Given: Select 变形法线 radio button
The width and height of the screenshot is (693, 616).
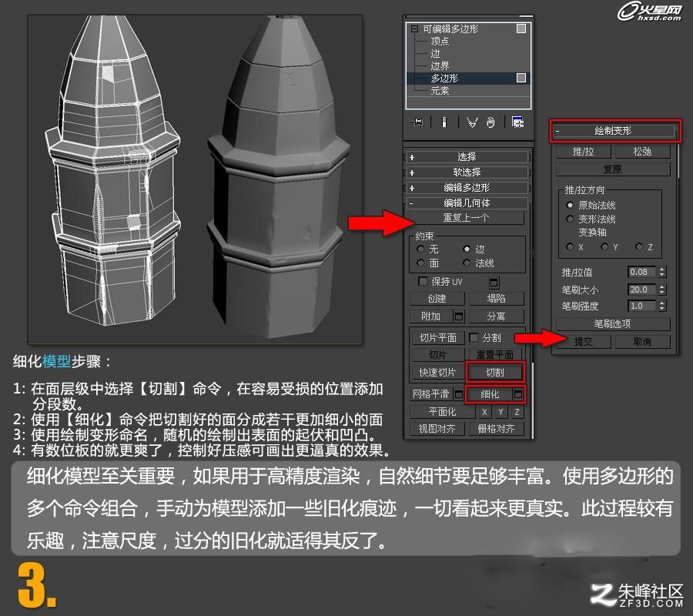Looking at the screenshot, I should pos(570,219).
